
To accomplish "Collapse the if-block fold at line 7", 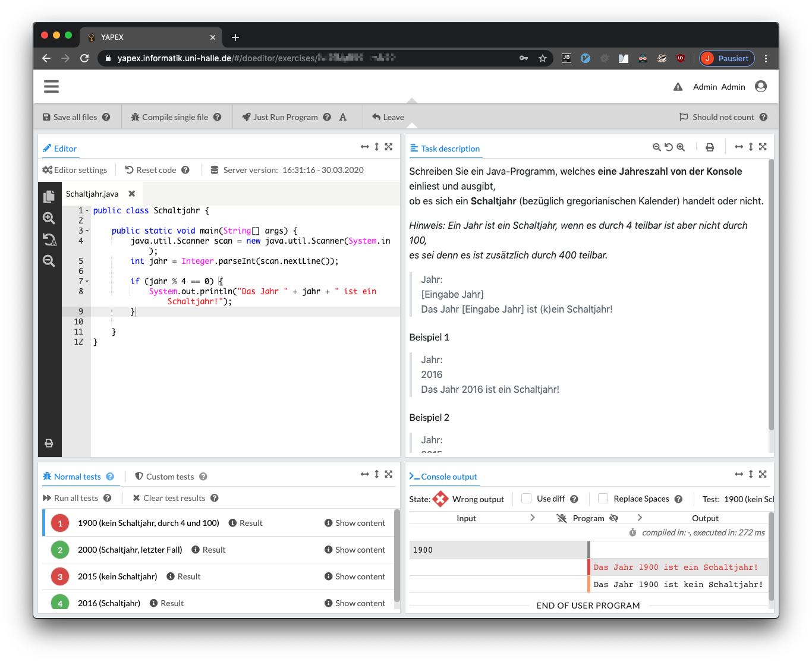I will point(87,282).
